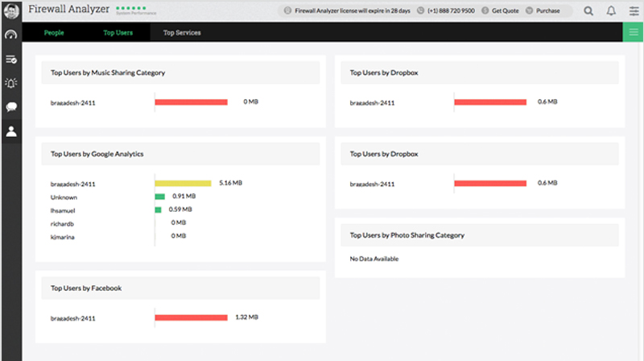644x361 pixels.
Task: Click the 1.32 MB value in Facebook panel
Action: (246, 317)
